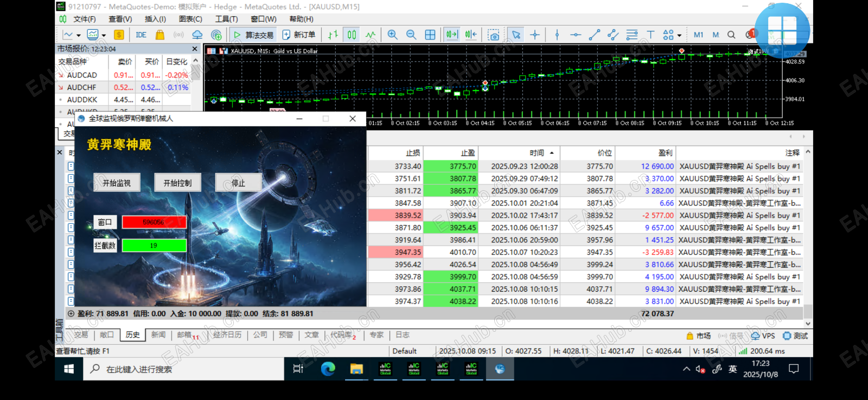Select the equidistant channel tool
The width and height of the screenshot is (868, 400).
(x=613, y=35)
